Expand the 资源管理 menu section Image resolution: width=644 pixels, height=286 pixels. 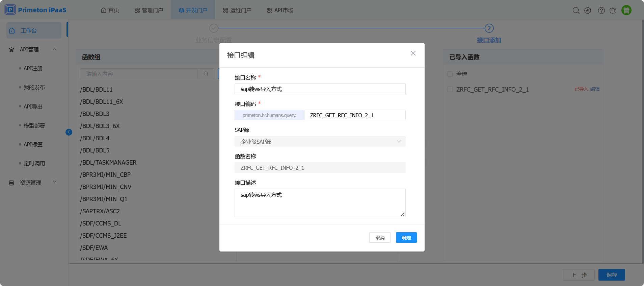coord(55,182)
